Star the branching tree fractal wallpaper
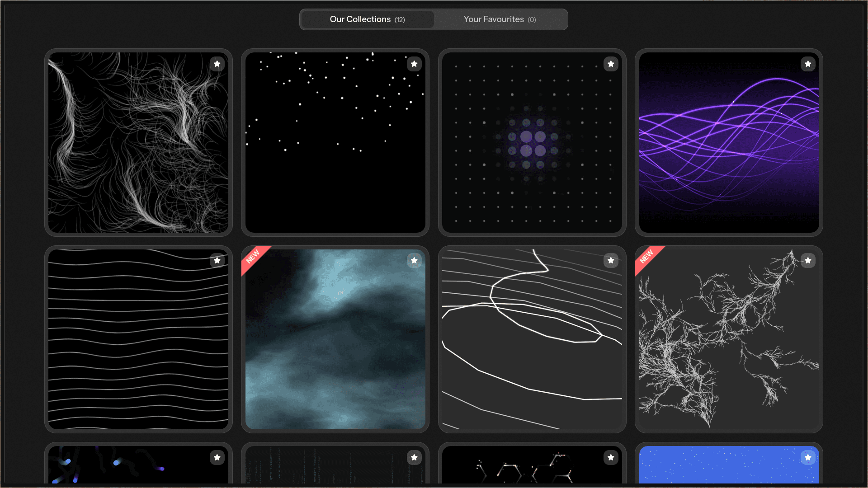 point(808,260)
